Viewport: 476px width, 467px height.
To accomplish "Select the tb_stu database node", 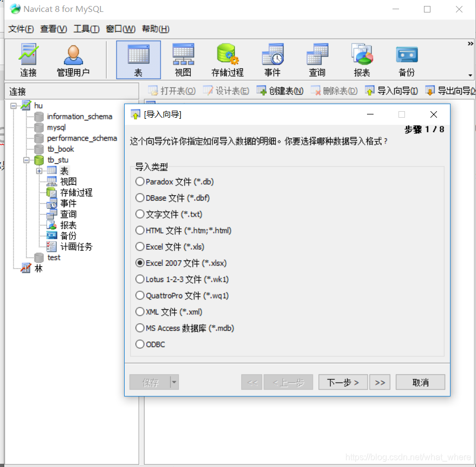I will (57, 160).
